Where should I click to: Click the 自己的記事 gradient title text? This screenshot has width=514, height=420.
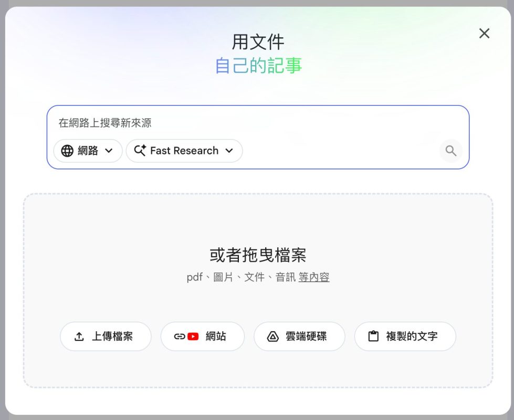pyautogui.click(x=258, y=65)
